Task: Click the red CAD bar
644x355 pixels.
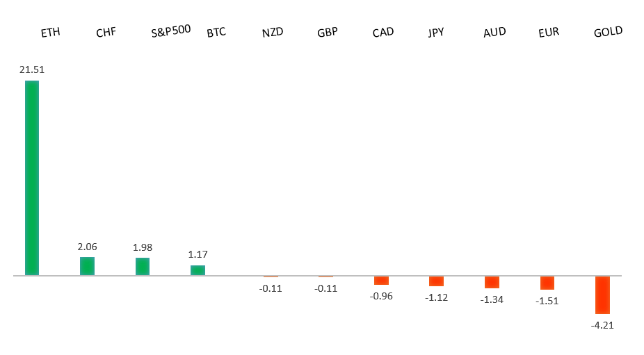Action: [x=381, y=280]
